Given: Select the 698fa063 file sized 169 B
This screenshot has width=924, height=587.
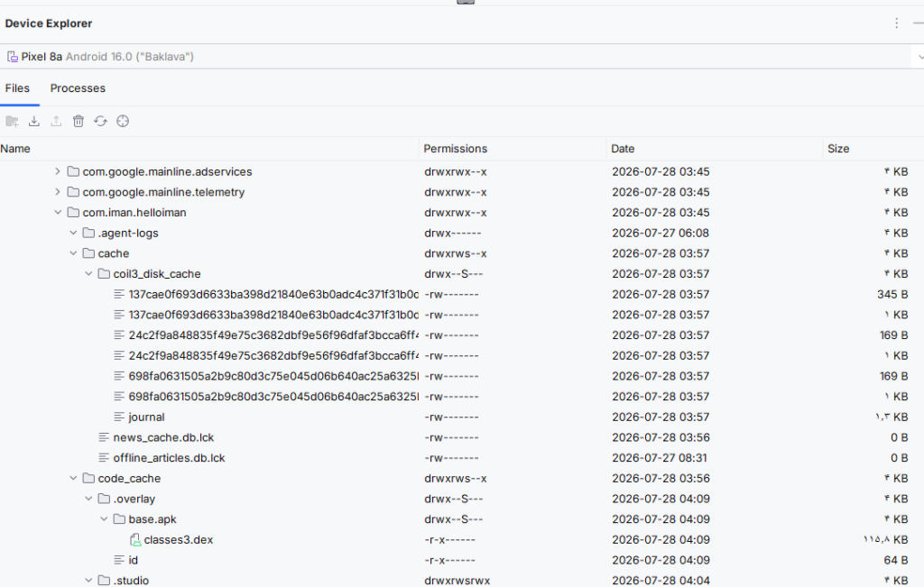Looking at the screenshot, I should [x=273, y=376].
